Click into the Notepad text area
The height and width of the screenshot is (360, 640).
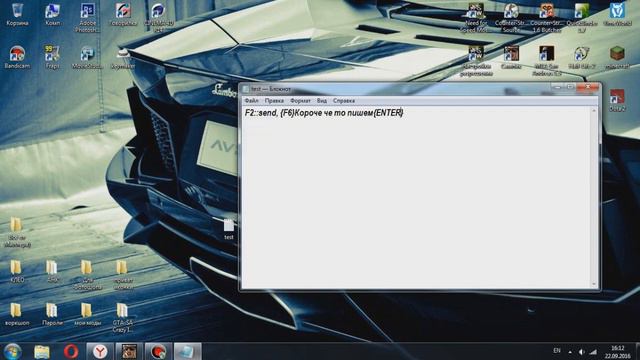click(416, 197)
